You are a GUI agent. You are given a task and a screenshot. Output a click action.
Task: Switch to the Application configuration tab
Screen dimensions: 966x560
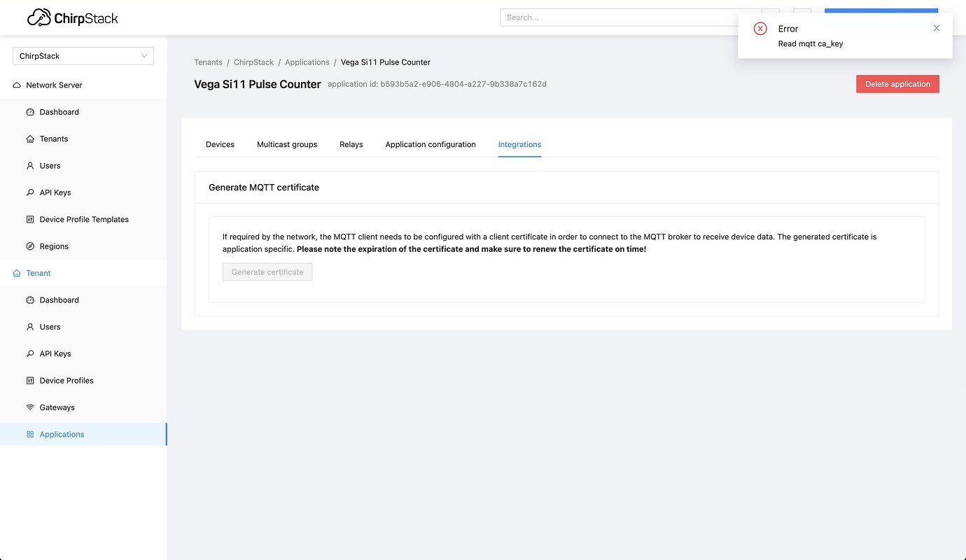pos(430,144)
